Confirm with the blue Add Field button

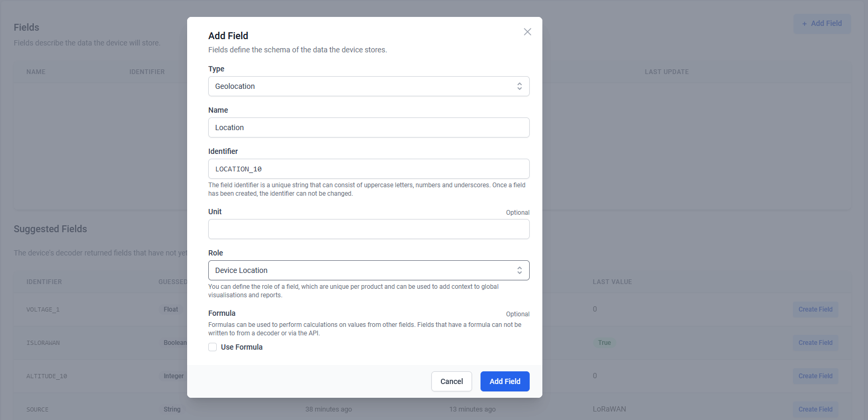504,381
